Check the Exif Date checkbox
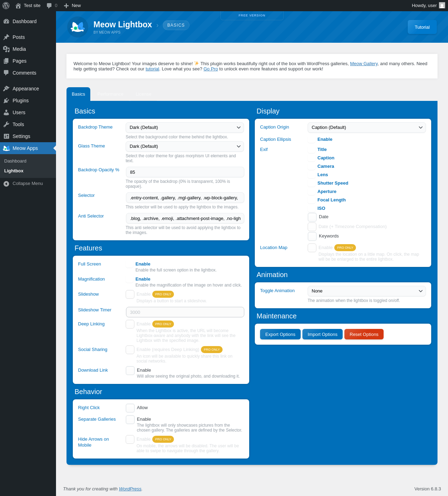Screen dimensions: 448x496 (312, 217)
